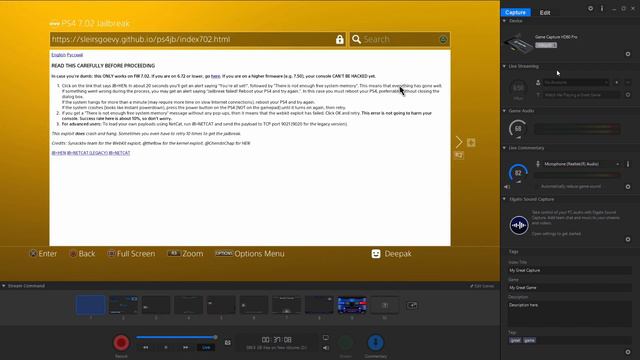Image resolution: width=640 pixels, height=360 pixels.
Task: Click the Record button
Action: 121,343
